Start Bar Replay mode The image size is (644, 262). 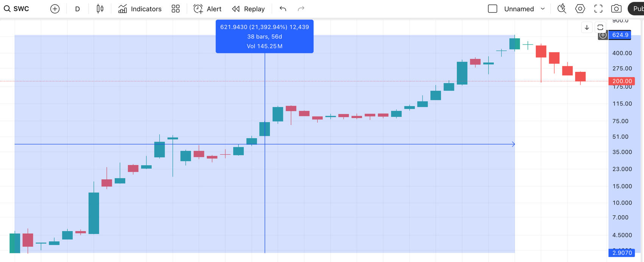tap(248, 9)
